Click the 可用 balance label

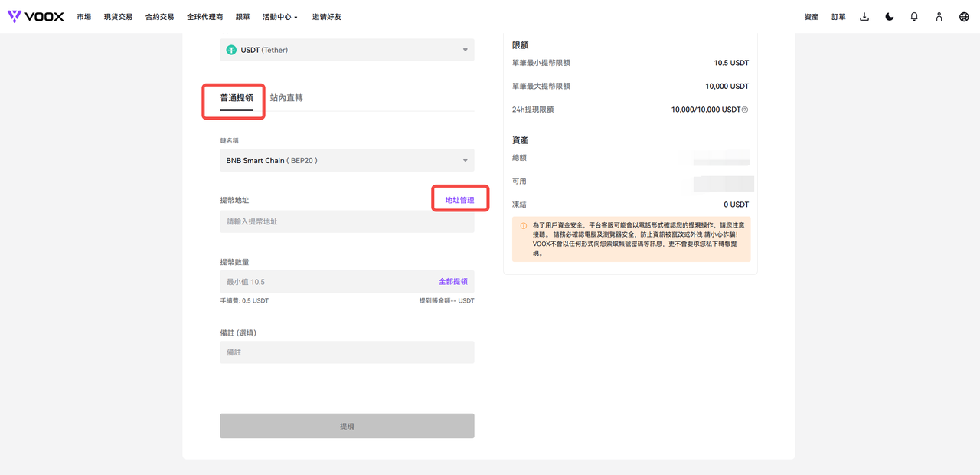pos(519,181)
